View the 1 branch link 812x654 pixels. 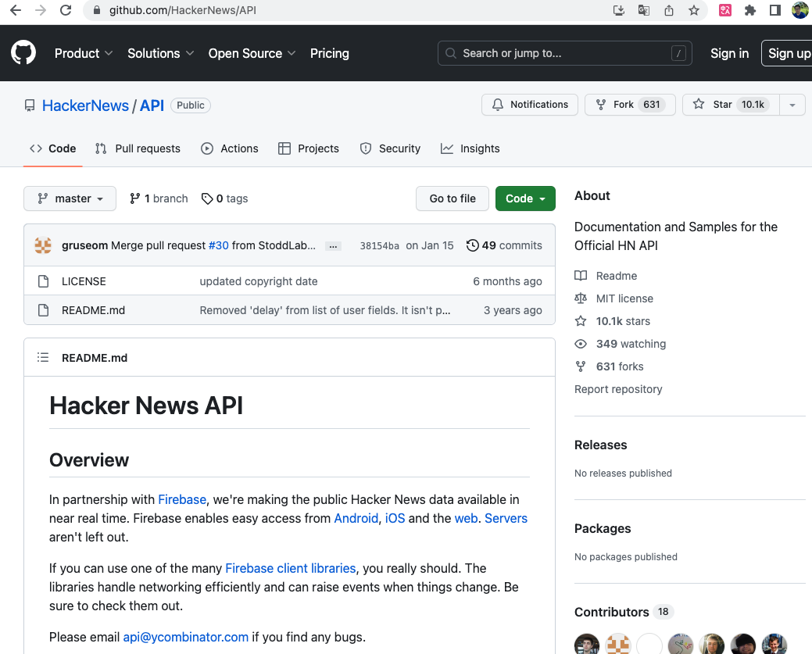(x=159, y=198)
